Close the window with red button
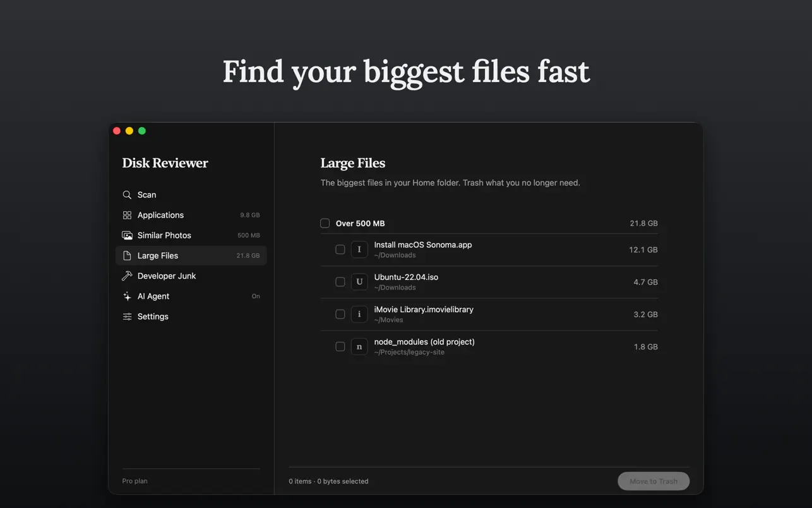The image size is (812, 508). click(117, 131)
